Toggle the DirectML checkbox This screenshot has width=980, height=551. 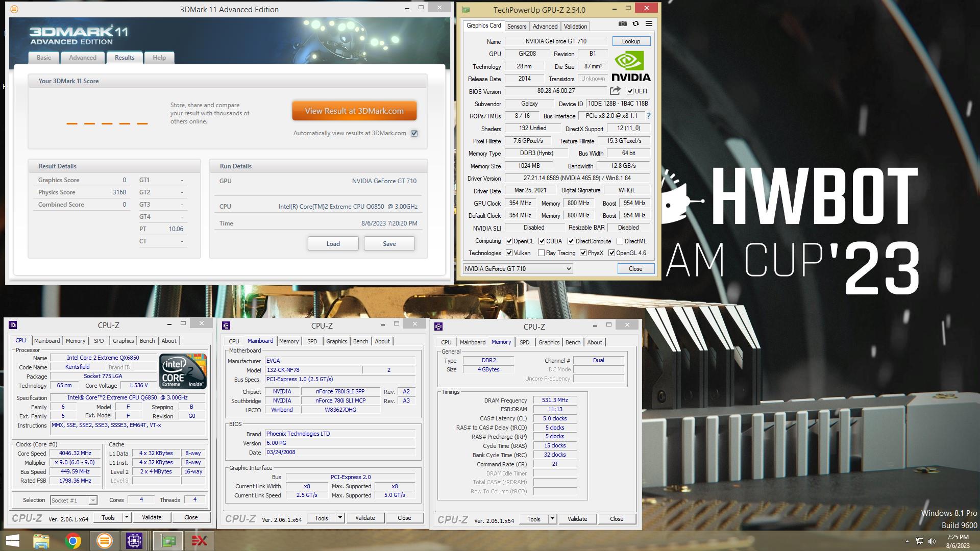620,241
